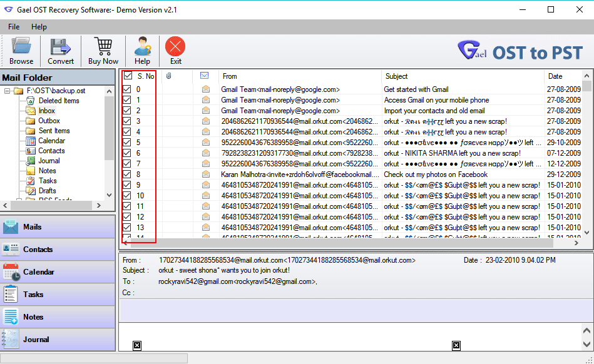
Task: Click the mail list scroll-down arrow
Action: (587, 233)
